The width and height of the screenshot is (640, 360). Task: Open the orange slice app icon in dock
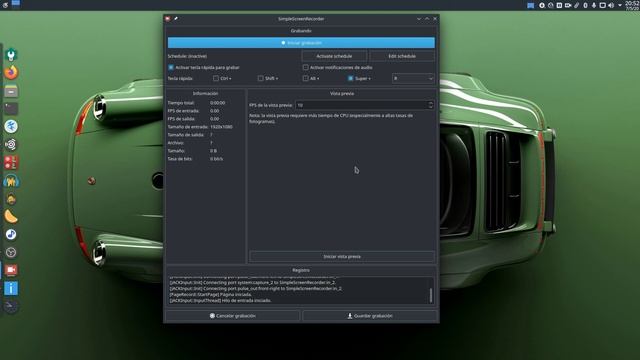[x=11, y=216]
